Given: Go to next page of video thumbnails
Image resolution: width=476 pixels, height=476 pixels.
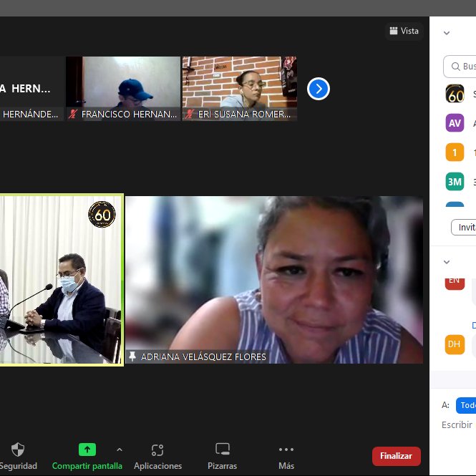Looking at the screenshot, I should coord(318,89).
